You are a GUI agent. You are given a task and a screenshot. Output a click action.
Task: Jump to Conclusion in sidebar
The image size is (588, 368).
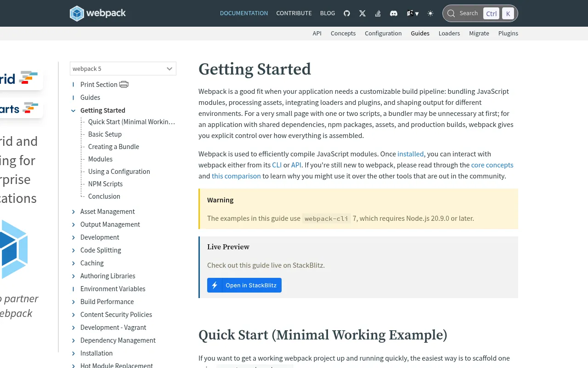104,196
